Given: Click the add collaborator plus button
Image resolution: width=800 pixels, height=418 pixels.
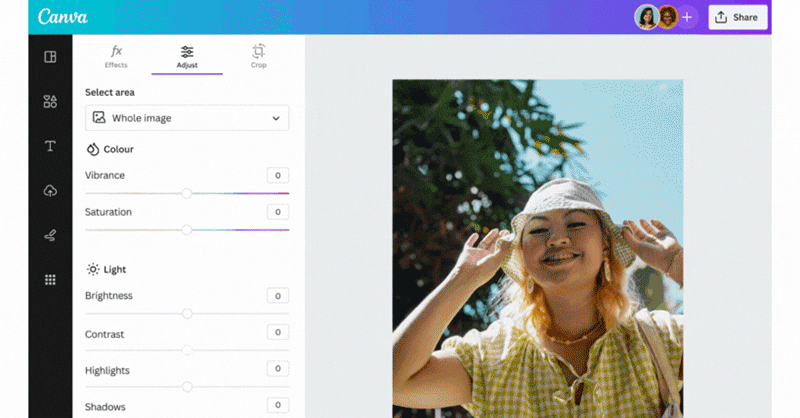Looking at the screenshot, I should click(687, 17).
